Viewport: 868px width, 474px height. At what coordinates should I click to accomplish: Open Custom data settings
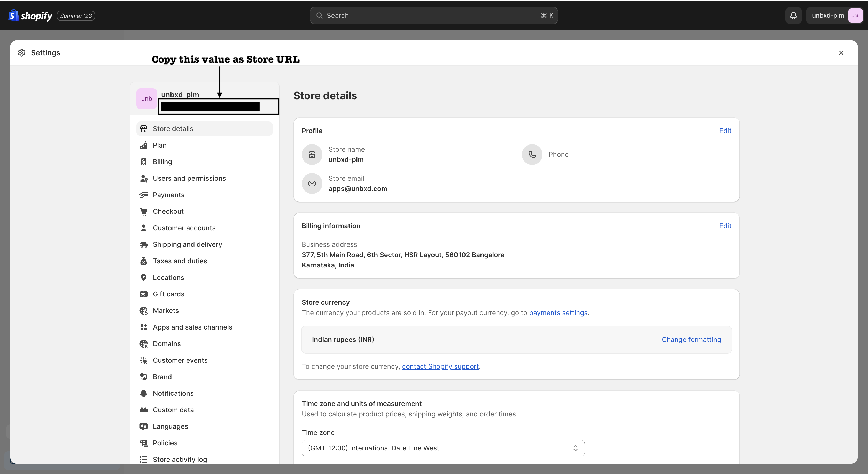click(x=205, y=410)
